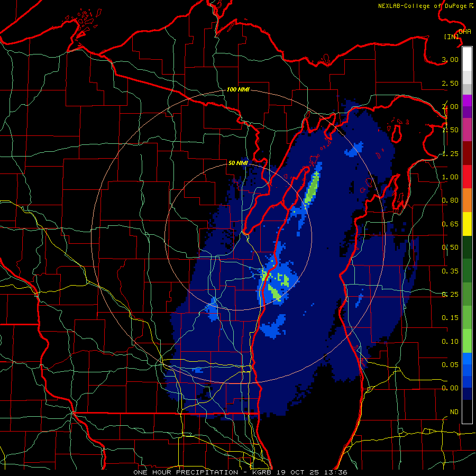The image size is (476, 476).
Task: Select the light green legend swatch at 0.10
Action: pyautogui.click(x=467, y=341)
